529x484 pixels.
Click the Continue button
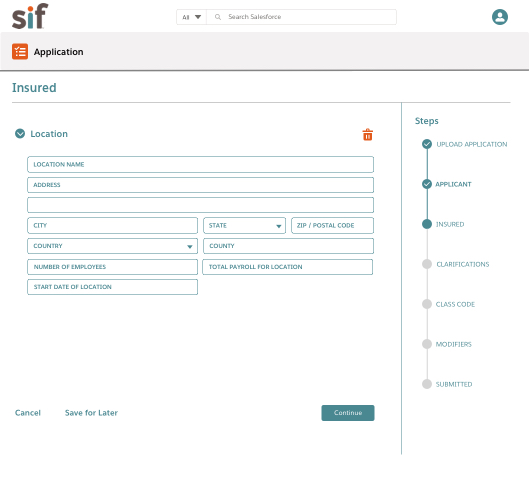[348, 413]
